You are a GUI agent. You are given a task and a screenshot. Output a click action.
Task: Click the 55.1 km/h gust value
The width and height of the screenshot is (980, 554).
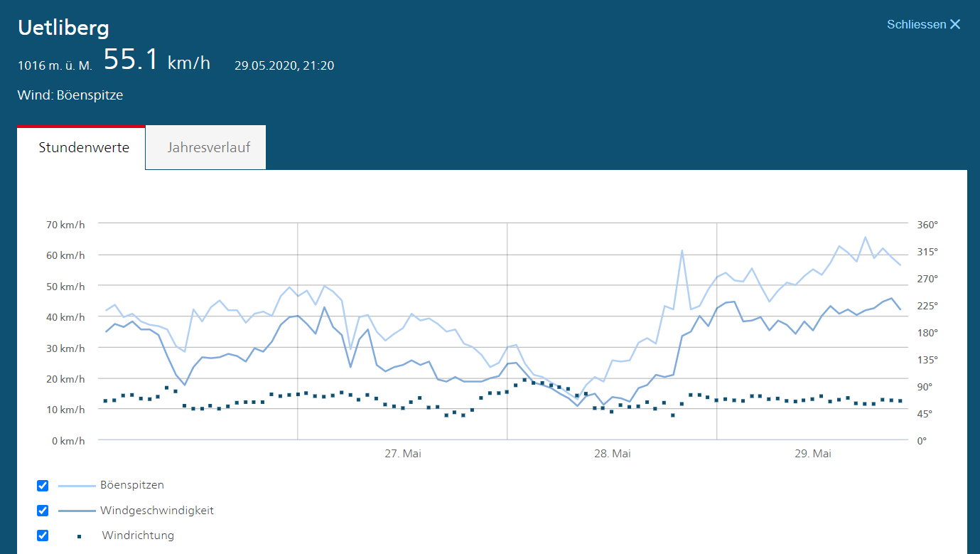point(157,61)
